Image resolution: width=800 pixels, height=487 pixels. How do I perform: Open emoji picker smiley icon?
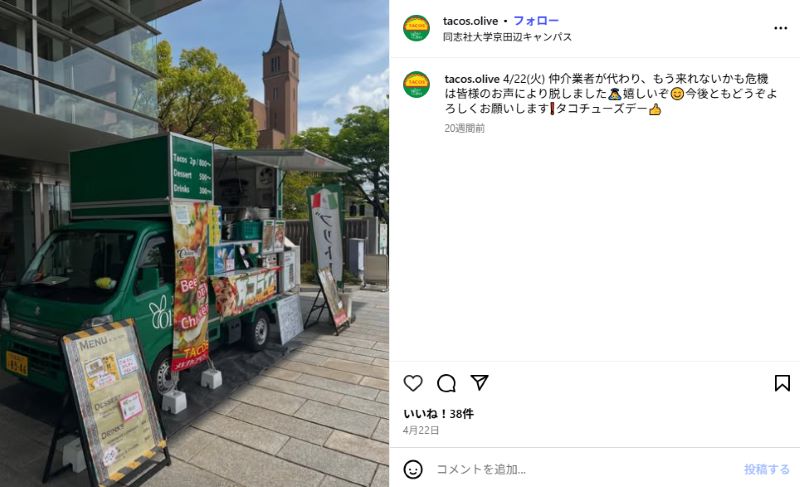(413, 469)
